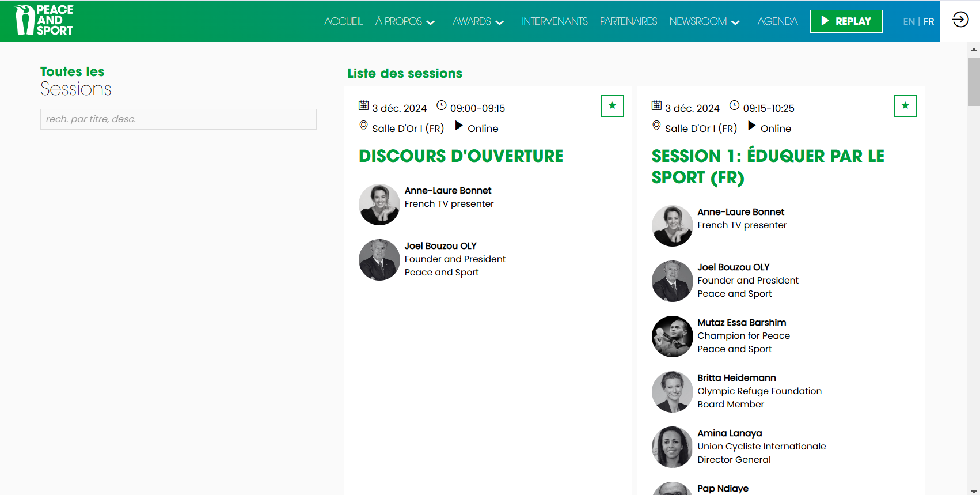The height and width of the screenshot is (495, 980).
Task: Open Britta Heidemann photo
Action: (x=673, y=392)
